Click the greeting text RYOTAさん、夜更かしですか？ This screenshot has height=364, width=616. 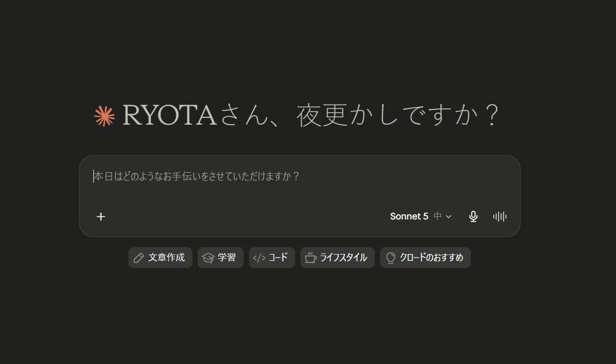(311, 115)
